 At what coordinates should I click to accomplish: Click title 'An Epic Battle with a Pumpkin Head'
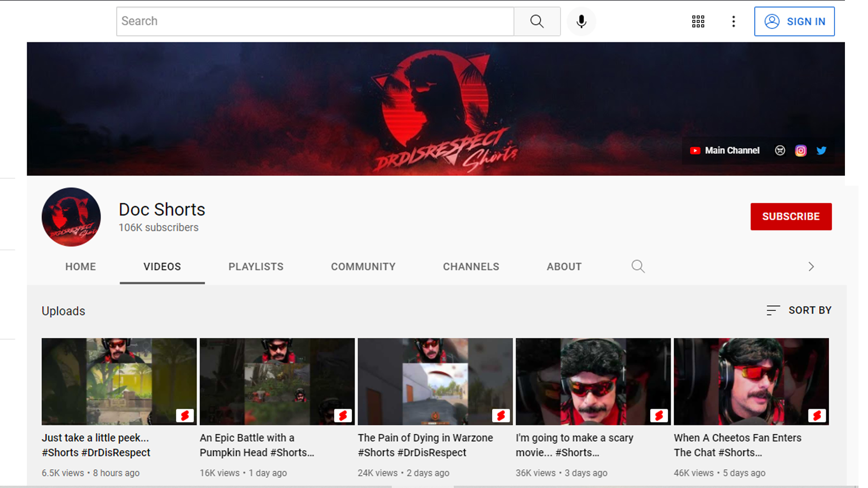click(x=257, y=445)
